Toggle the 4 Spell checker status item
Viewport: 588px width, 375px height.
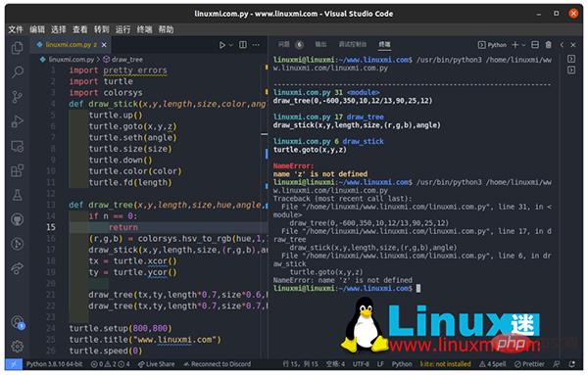tap(492, 364)
